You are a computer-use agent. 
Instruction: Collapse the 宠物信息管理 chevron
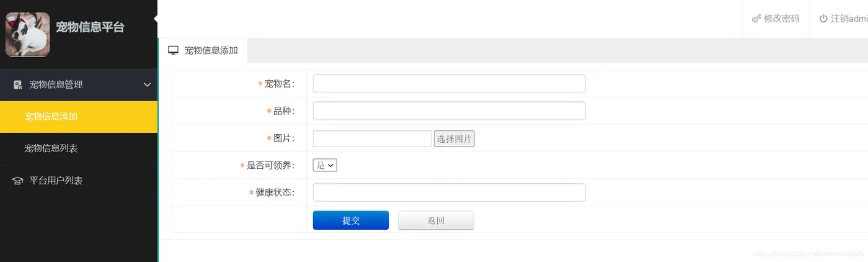(147, 84)
